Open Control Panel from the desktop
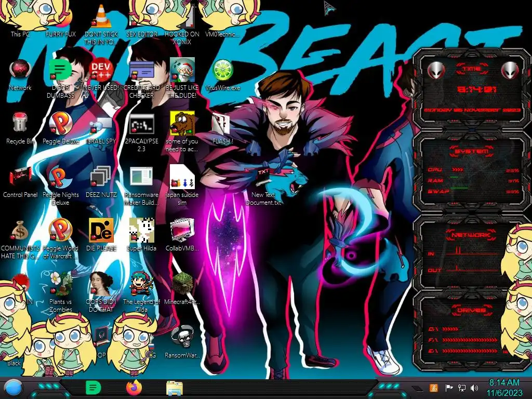This screenshot has width=532, height=399. click(20, 182)
